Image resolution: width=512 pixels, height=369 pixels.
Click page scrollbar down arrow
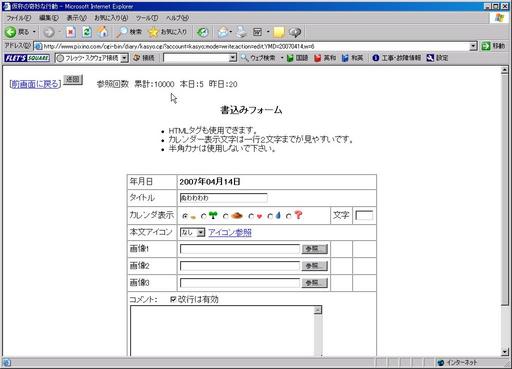pos(504,351)
